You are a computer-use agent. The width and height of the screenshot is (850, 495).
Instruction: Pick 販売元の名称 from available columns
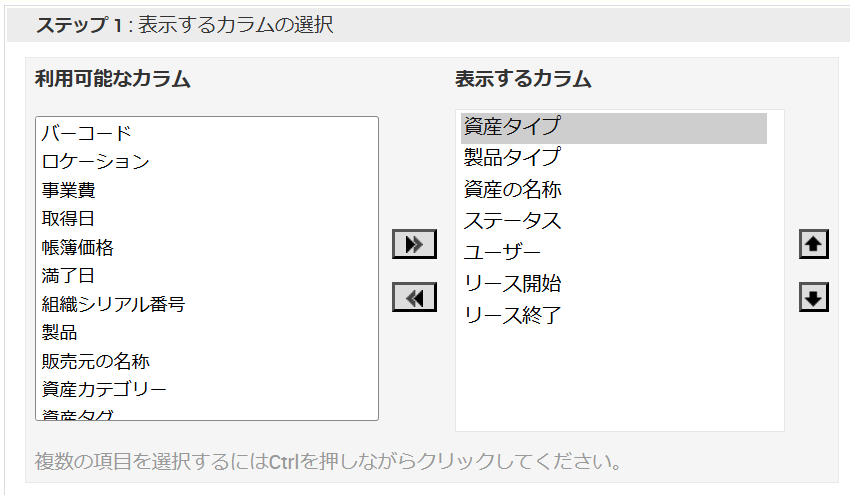click(x=96, y=361)
